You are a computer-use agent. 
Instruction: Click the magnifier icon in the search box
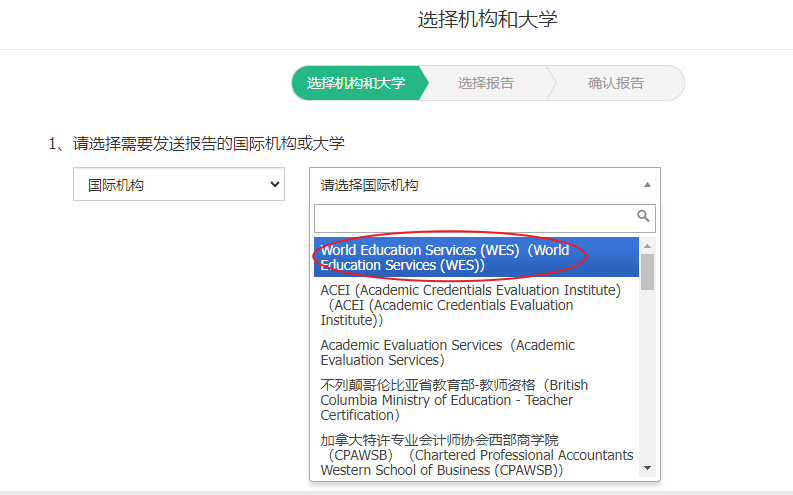tap(643, 216)
